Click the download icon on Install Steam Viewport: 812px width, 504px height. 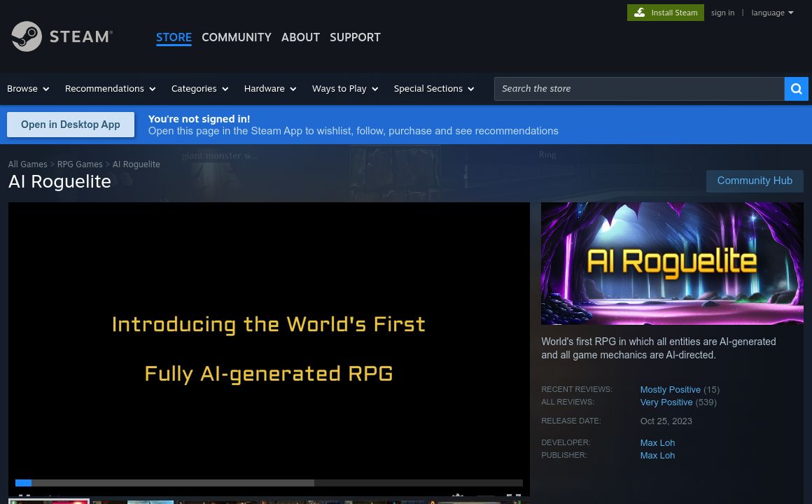(639, 13)
